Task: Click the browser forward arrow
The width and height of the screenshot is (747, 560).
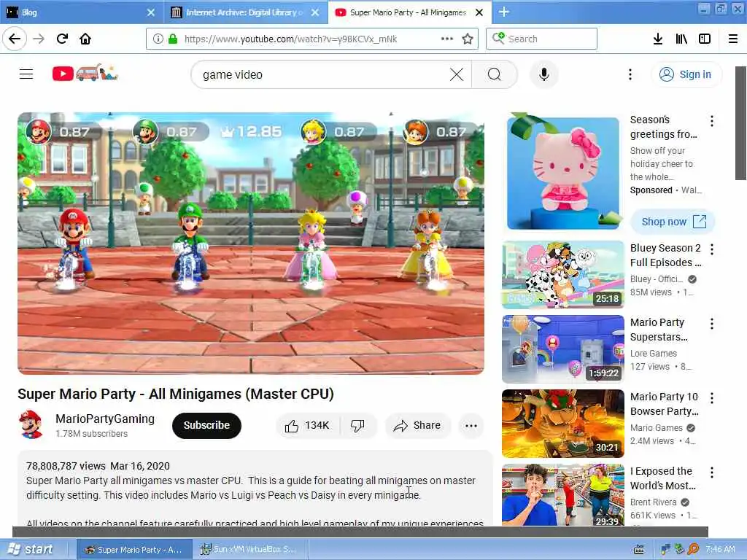Action: click(39, 39)
